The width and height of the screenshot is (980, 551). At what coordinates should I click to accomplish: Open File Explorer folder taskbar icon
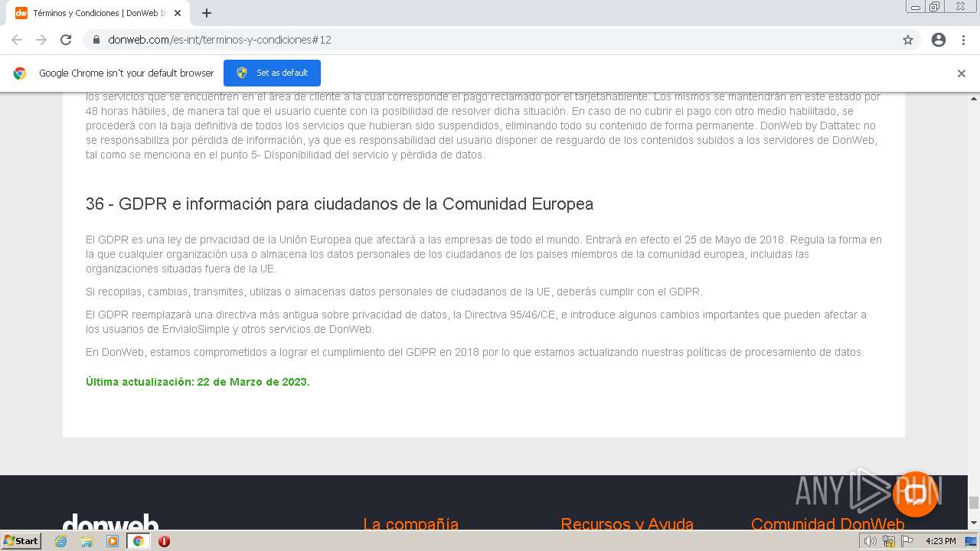[x=87, y=541]
